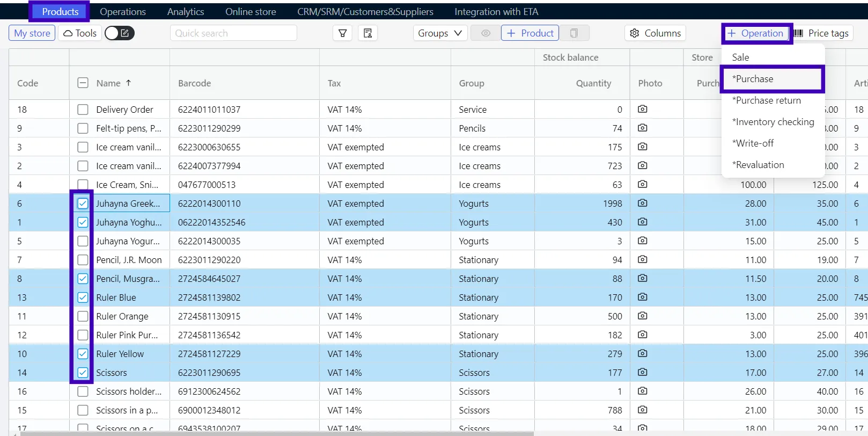The width and height of the screenshot is (868, 436).
Task: Open photo camera icon for barcode 6224007377994
Action: click(642, 165)
